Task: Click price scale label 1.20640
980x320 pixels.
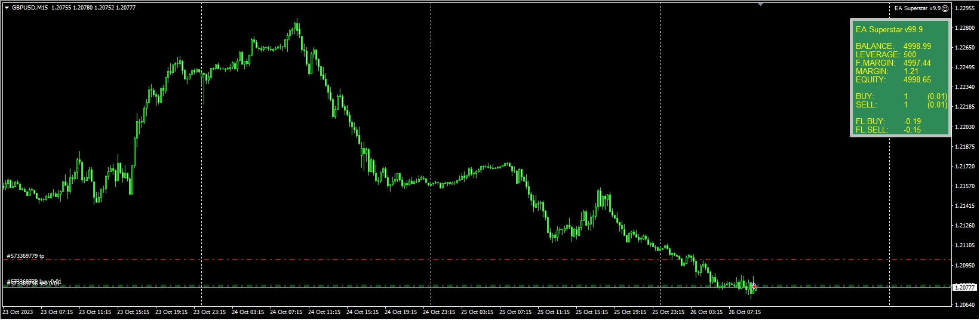Action: 965,305
